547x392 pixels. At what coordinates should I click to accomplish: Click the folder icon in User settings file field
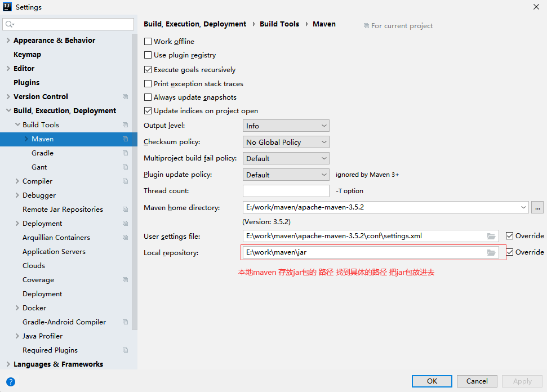(x=491, y=236)
